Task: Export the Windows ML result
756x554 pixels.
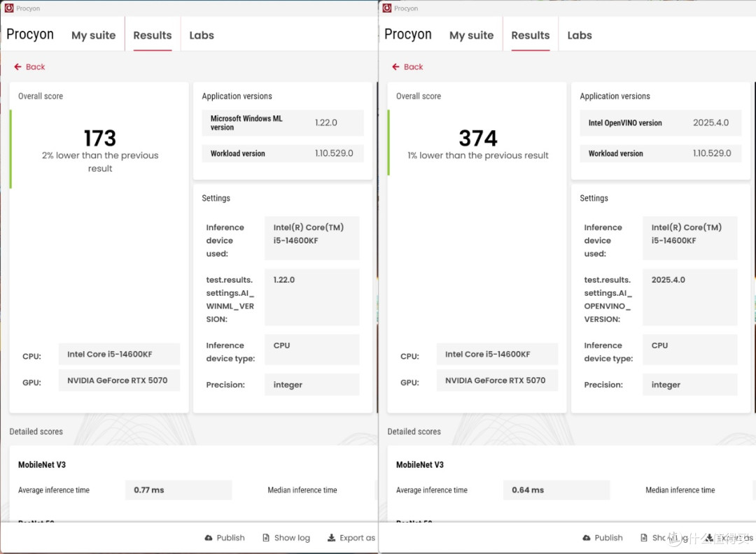Action: [x=351, y=538]
